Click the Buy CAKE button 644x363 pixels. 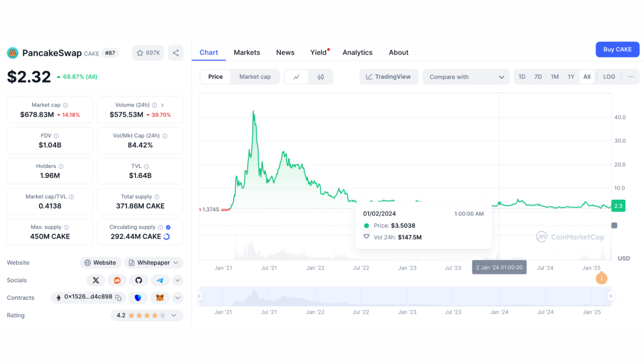(x=618, y=49)
